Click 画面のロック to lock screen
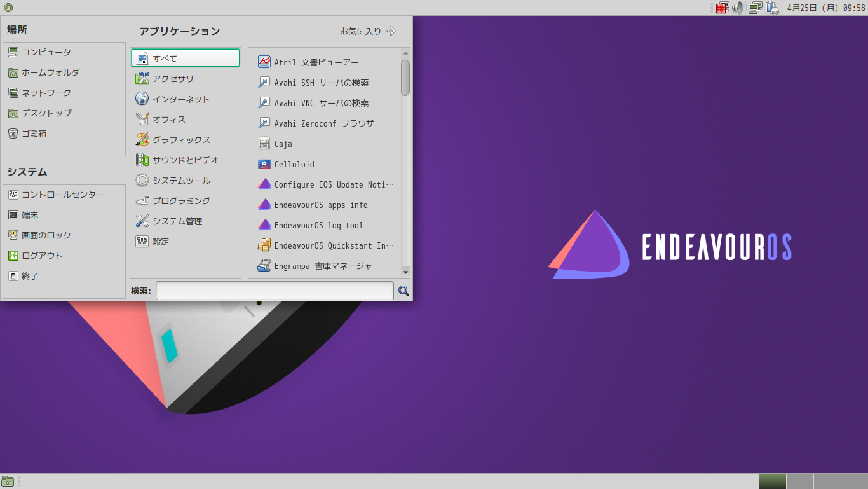Image resolution: width=868 pixels, height=489 pixels. tap(64, 235)
